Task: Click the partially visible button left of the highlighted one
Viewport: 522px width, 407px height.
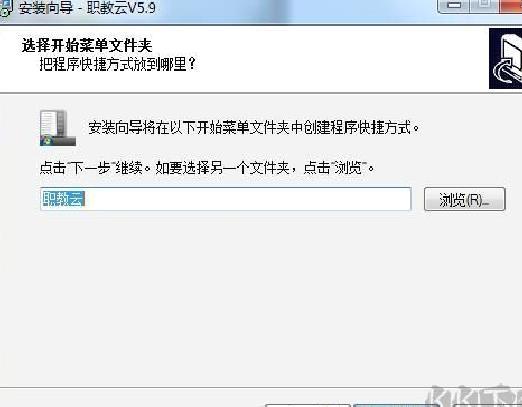Action: [x=307, y=406]
